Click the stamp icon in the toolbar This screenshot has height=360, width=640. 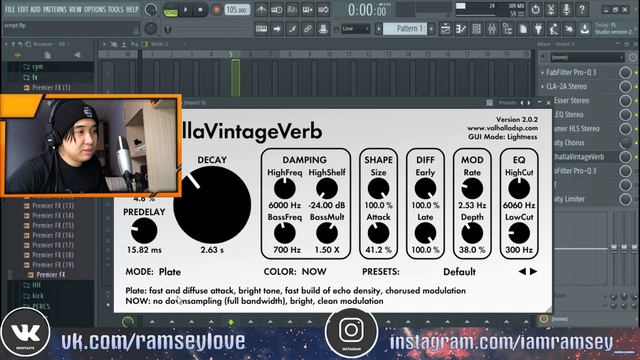pyautogui.click(x=323, y=29)
